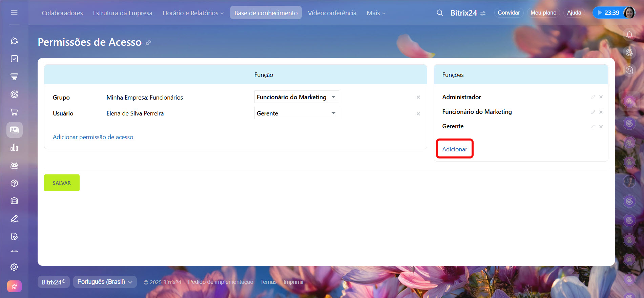Delete the Gerente role with X icon
The height and width of the screenshot is (298, 644).
pos(601,127)
